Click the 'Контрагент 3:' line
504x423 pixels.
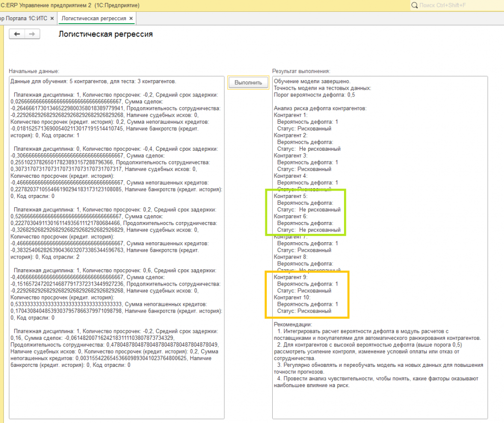point(290,156)
